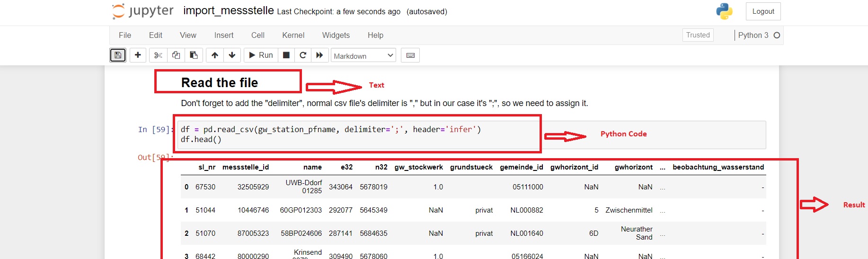
Task: Open the Markdown cell type dropdown
Action: [363, 56]
